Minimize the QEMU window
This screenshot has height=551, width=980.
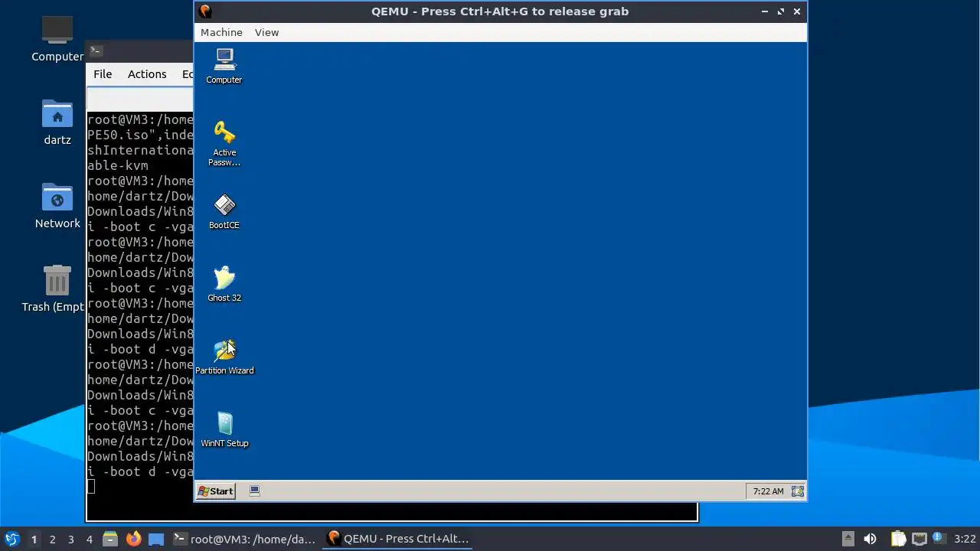(764, 11)
